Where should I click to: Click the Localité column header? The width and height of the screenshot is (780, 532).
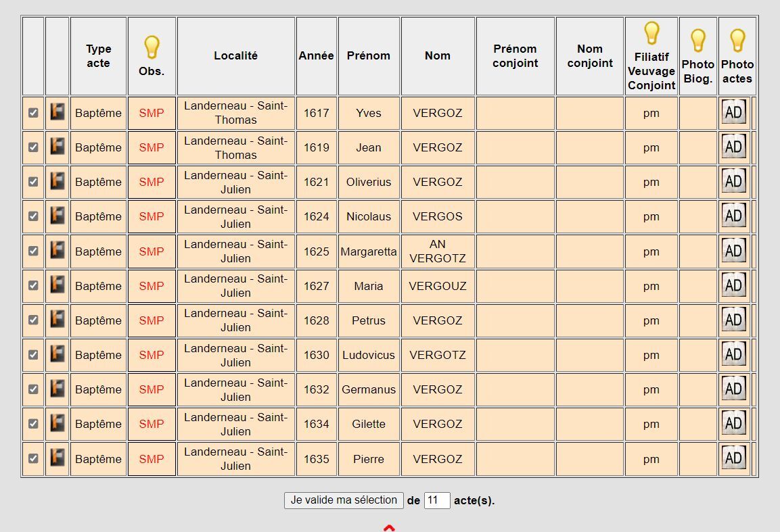pyautogui.click(x=236, y=55)
